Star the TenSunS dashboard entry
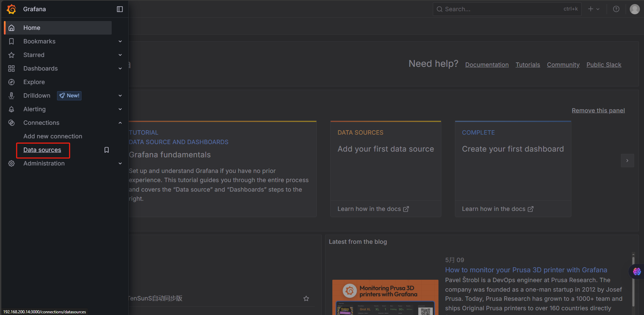This screenshot has height=315, width=644. coord(306,298)
